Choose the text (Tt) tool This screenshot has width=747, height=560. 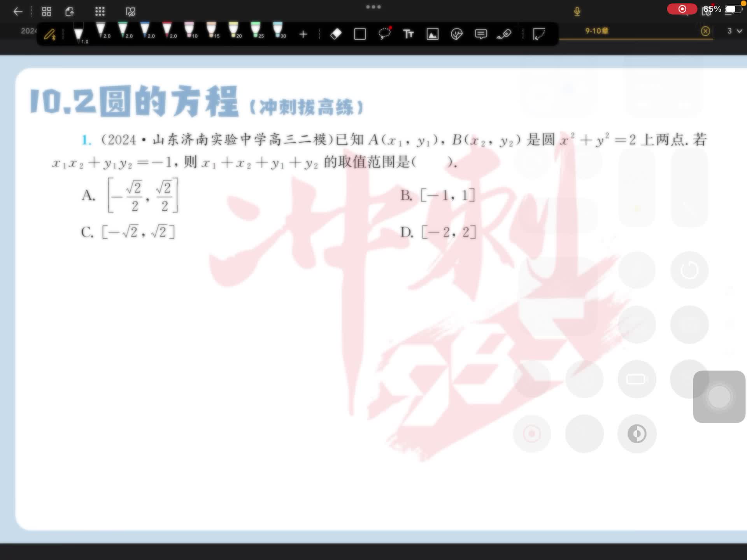pos(408,34)
